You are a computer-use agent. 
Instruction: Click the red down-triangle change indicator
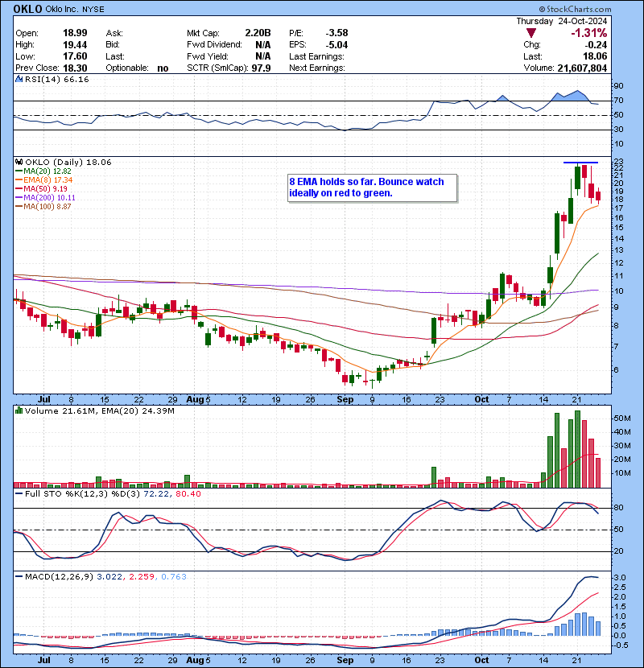531,33
